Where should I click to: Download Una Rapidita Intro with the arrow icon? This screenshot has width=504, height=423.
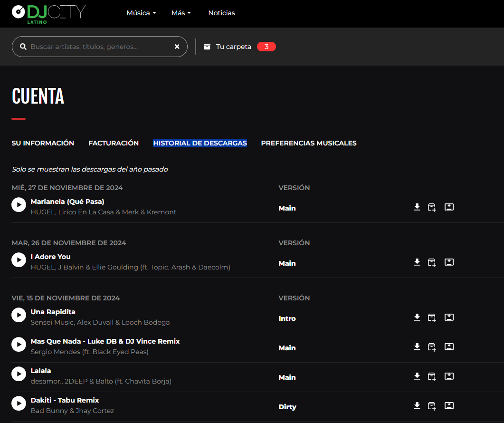point(417,317)
